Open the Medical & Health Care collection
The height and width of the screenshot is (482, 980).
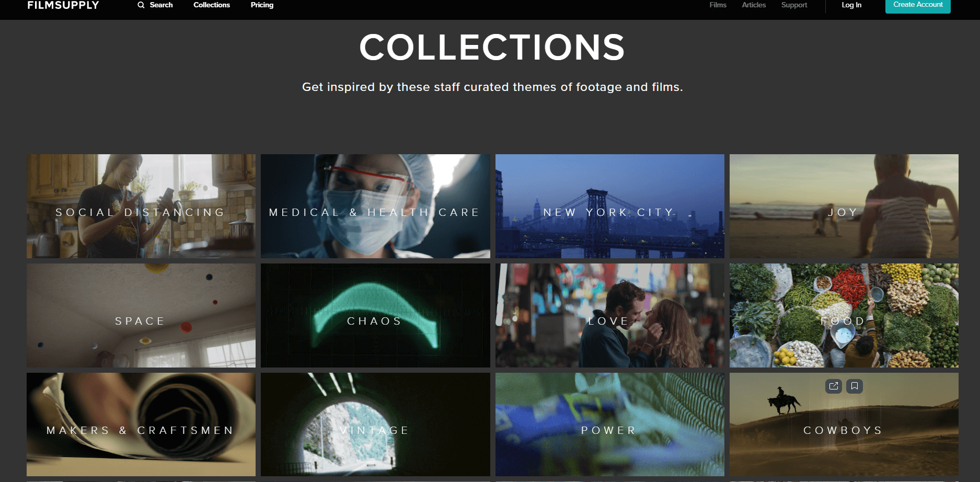pyautogui.click(x=374, y=206)
